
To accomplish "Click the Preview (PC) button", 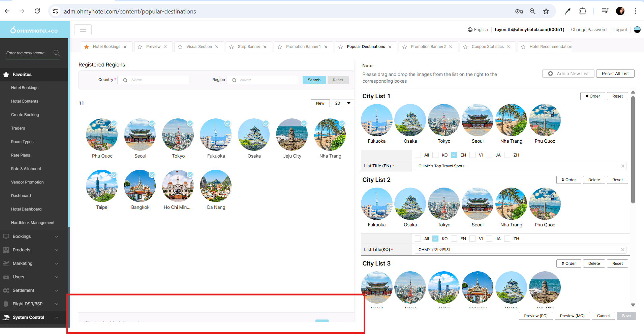I will (536, 316).
